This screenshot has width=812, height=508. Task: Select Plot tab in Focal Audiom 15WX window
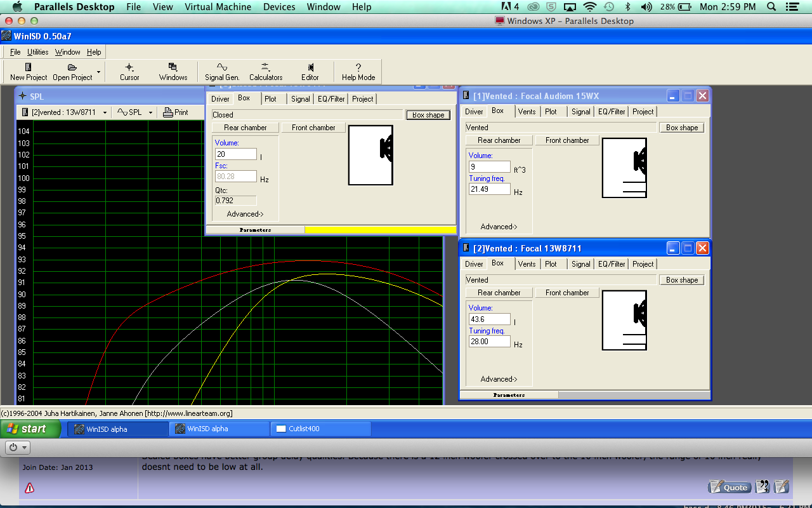click(x=551, y=112)
